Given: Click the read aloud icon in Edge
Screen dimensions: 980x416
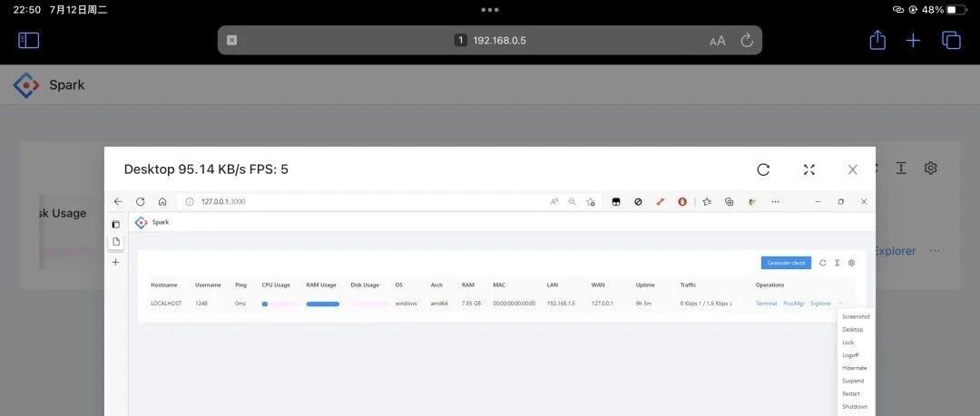Looking at the screenshot, I should [554, 202].
